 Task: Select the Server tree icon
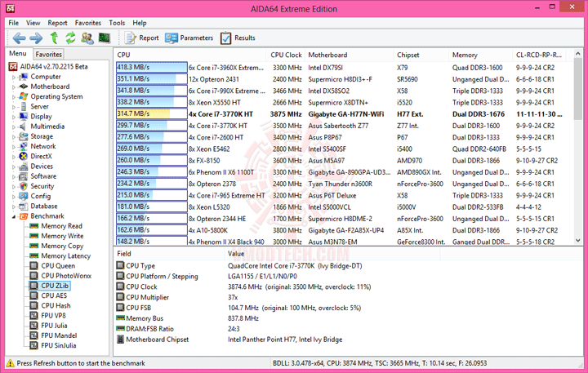(24, 106)
